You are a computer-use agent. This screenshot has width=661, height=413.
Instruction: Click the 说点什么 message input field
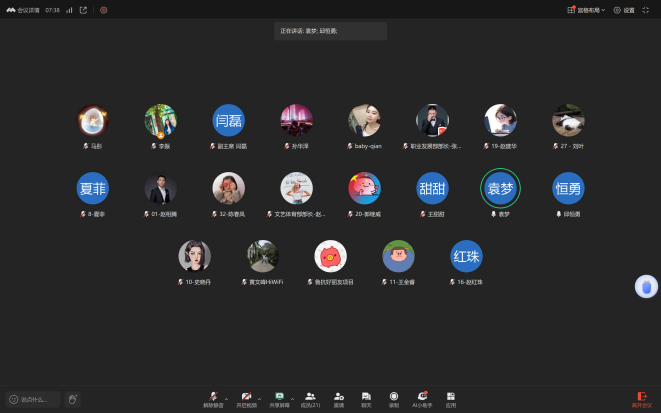coord(34,399)
